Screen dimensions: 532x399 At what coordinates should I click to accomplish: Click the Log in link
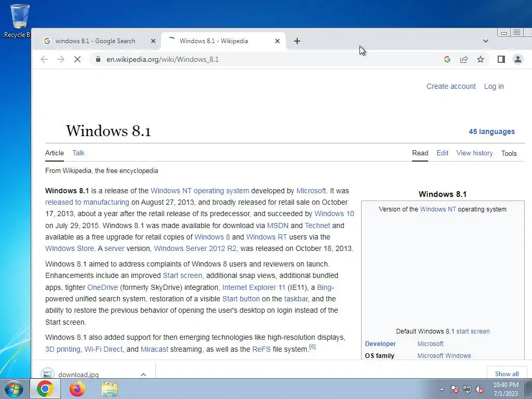click(494, 86)
